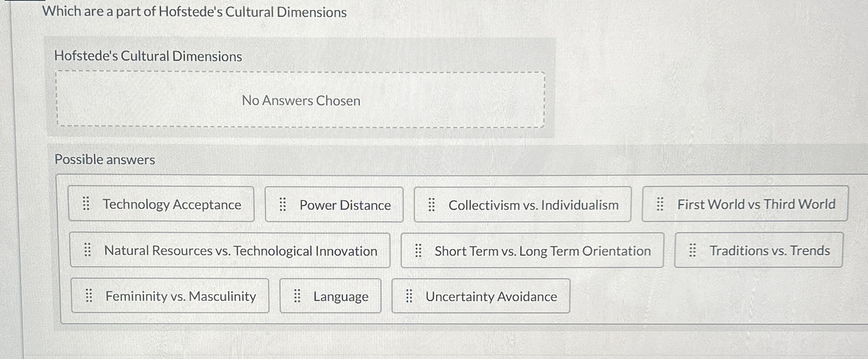Click the drag handle on Collectivism vs. Individualism

tap(431, 204)
